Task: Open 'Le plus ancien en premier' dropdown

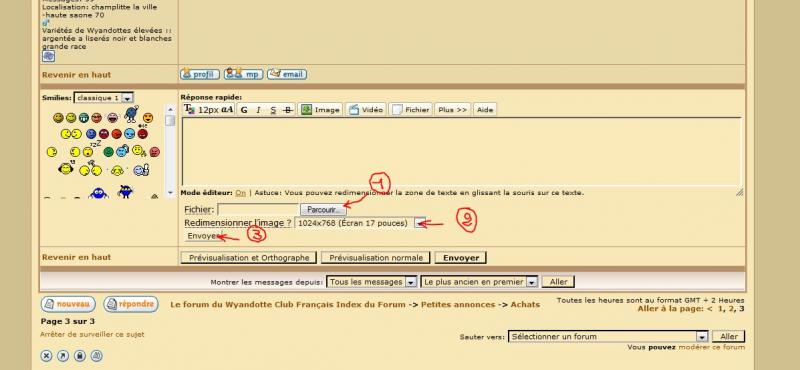Action: point(480,282)
